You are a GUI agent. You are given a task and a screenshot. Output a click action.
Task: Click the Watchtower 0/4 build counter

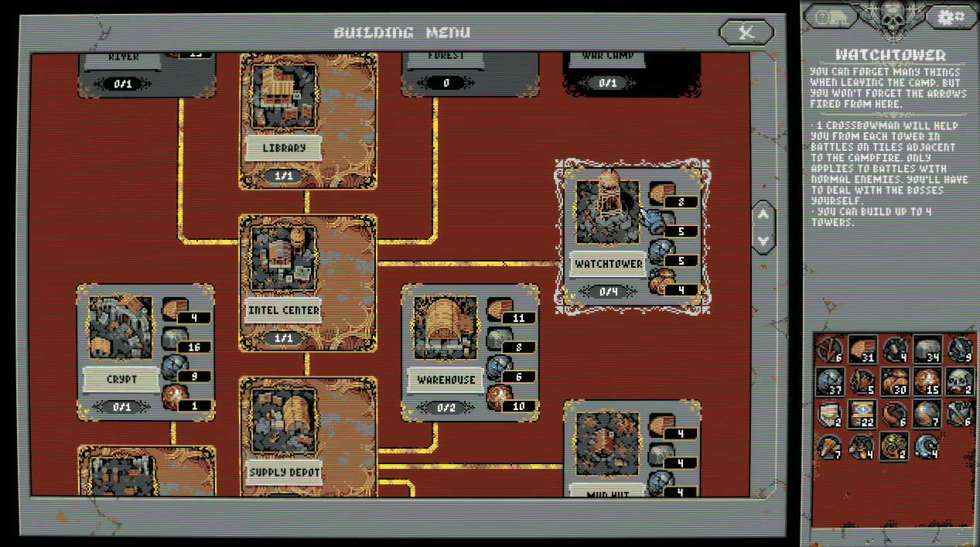tap(608, 292)
